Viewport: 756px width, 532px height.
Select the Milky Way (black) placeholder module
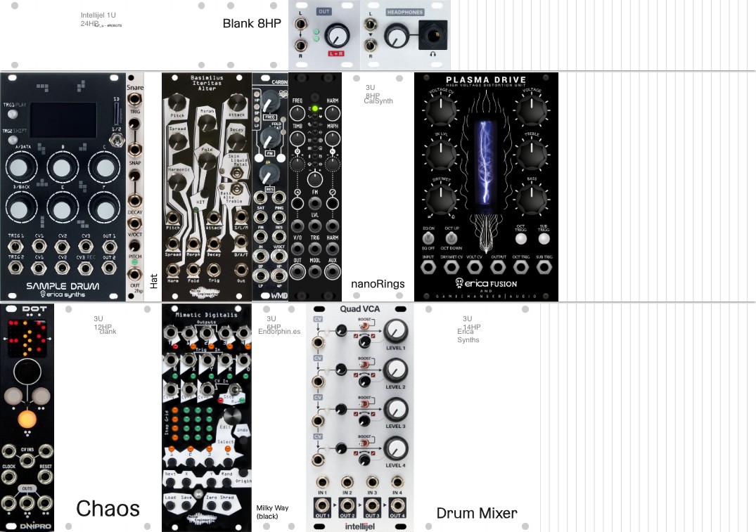[278, 417]
